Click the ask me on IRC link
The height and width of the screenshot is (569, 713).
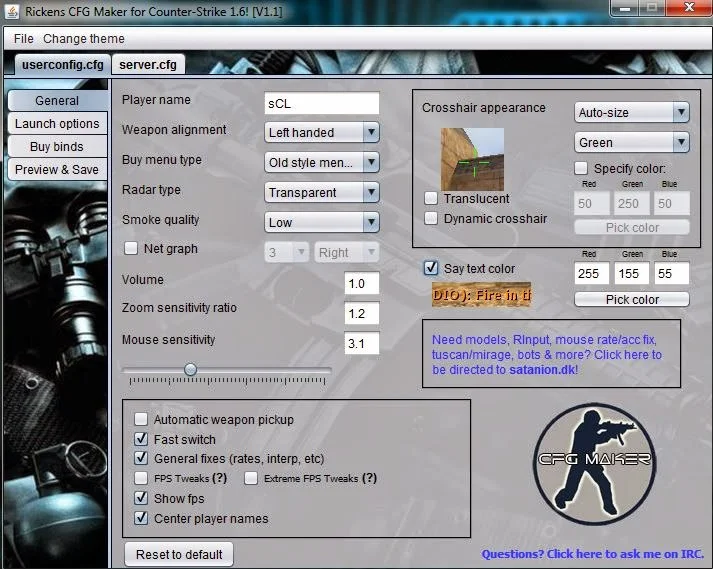click(592, 554)
